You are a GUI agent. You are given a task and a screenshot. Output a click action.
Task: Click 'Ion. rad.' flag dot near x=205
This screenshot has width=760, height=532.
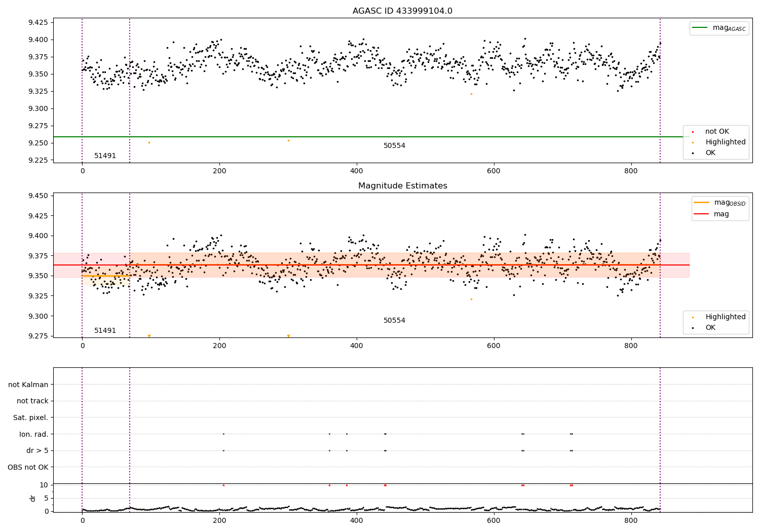(223, 434)
